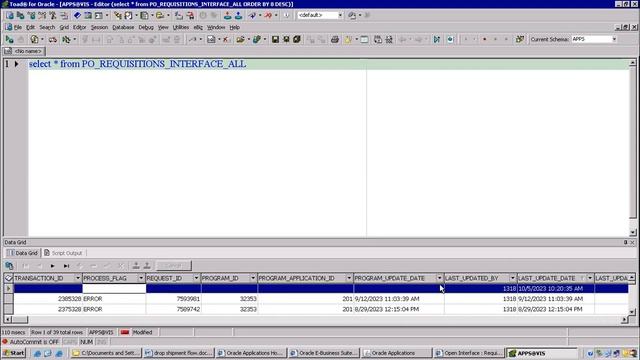640x360 pixels.
Task: Open the REQUEST_ID column filter dropdown
Action: tap(196, 278)
